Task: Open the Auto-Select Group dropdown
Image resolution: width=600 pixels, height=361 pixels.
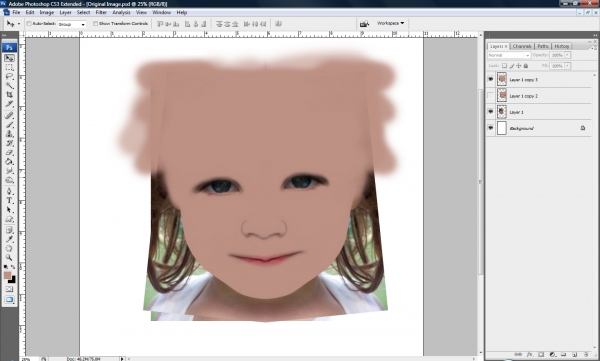Action: 72,24
